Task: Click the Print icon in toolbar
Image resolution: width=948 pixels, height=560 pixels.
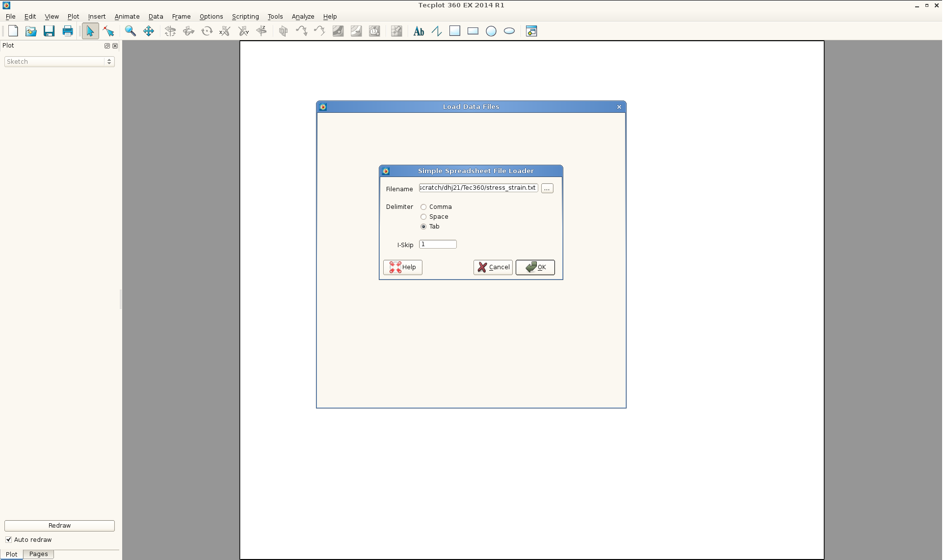Action: click(x=68, y=31)
